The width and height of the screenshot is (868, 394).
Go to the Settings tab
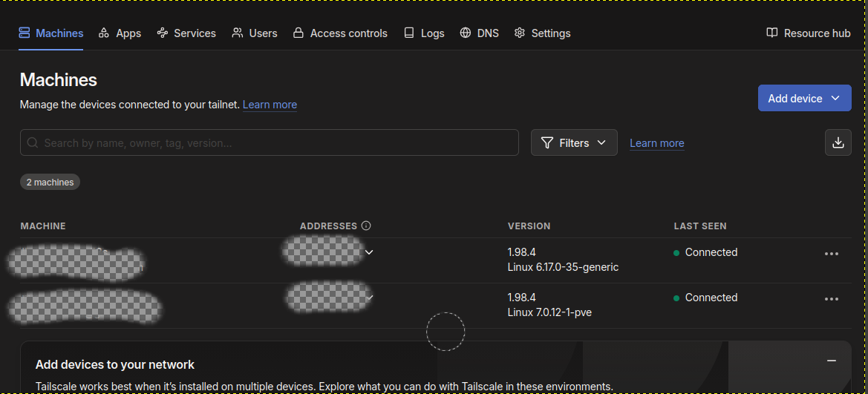pyautogui.click(x=542, y=33)
